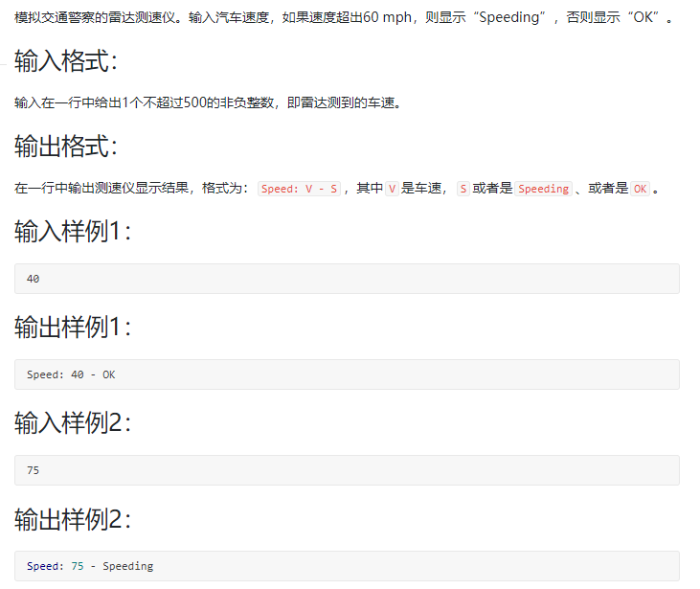Select the heading 输出样例1:
Screen dimensions: 700x589
pos(73,327)
